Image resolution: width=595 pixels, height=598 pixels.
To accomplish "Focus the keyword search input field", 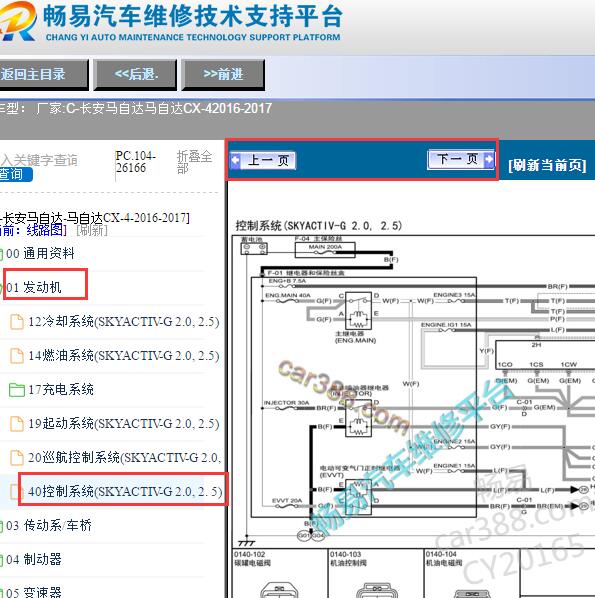I will pos(39,160).
